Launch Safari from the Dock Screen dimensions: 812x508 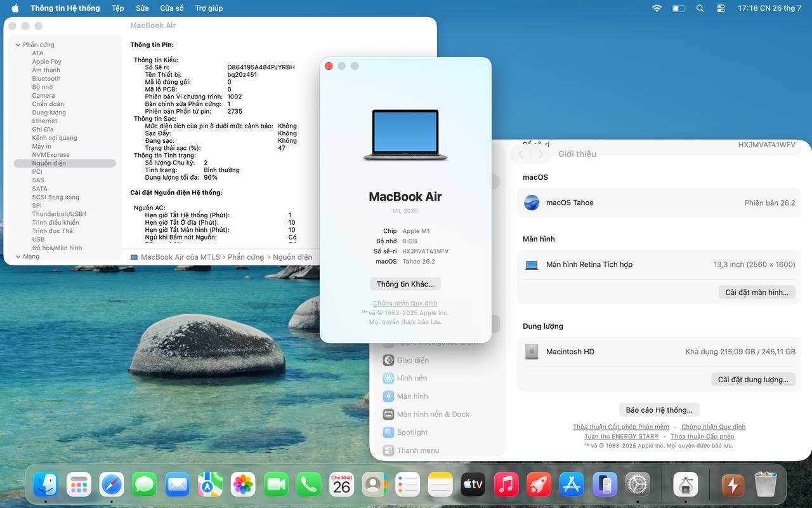tap(112, 485)
